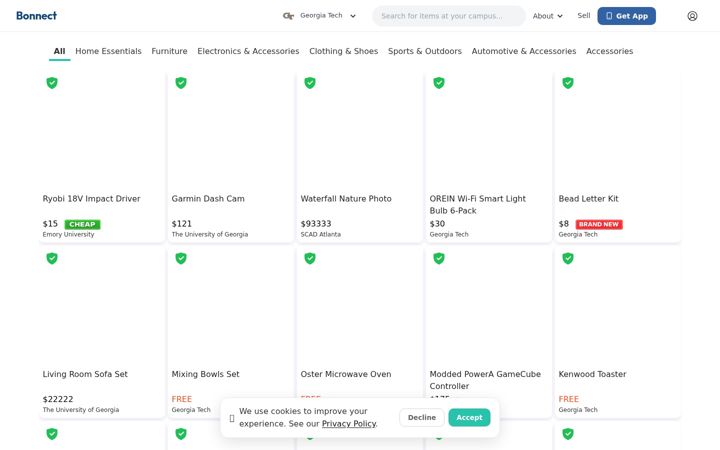
Task: Click verified shield on Bead Letter Kit
Action: pyautogui.click(x=568, y=83)
